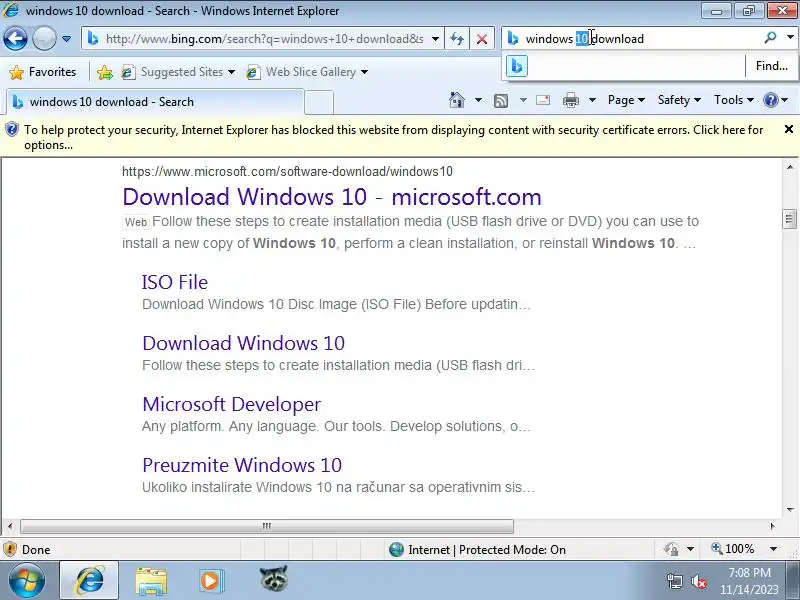Screen dimensions: 800x600
Task: Refresh the page with the Refresh button
Action: click(457, 39)
